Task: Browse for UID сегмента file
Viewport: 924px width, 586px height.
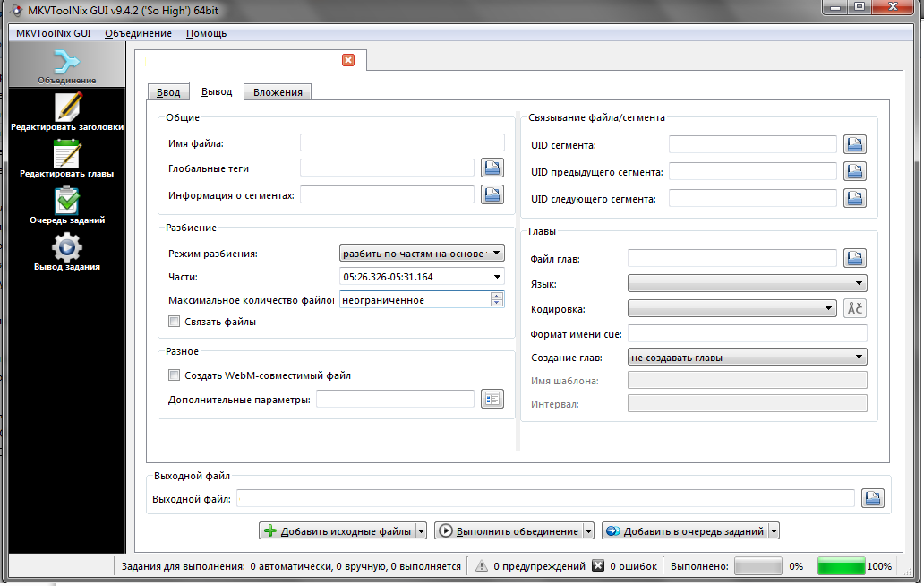Action: (855, 144)
